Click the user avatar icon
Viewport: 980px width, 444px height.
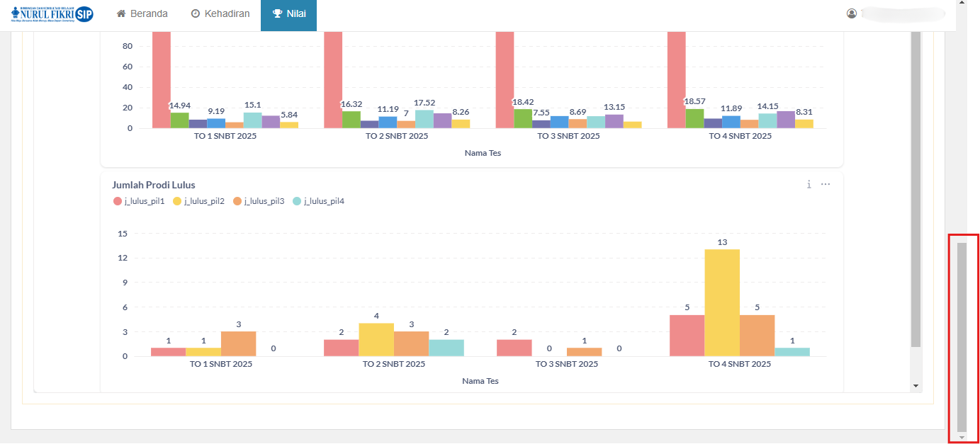click(852, 13)
